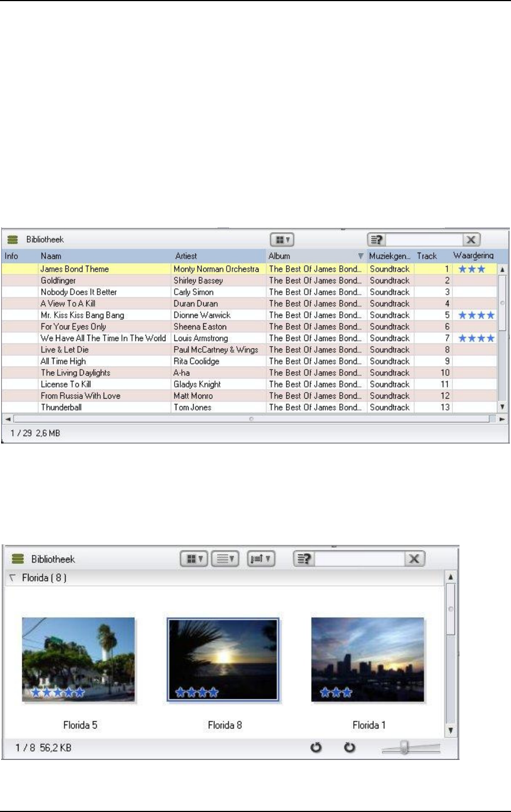Sort by the Waardering column header
This screenshot has width=511, height=812.
[474, 256]
